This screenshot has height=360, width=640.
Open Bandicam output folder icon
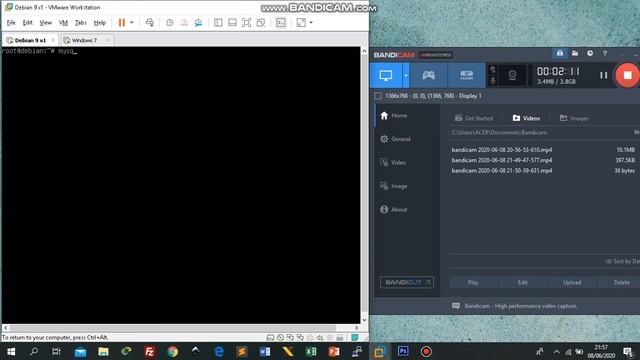tap(575, 53)
